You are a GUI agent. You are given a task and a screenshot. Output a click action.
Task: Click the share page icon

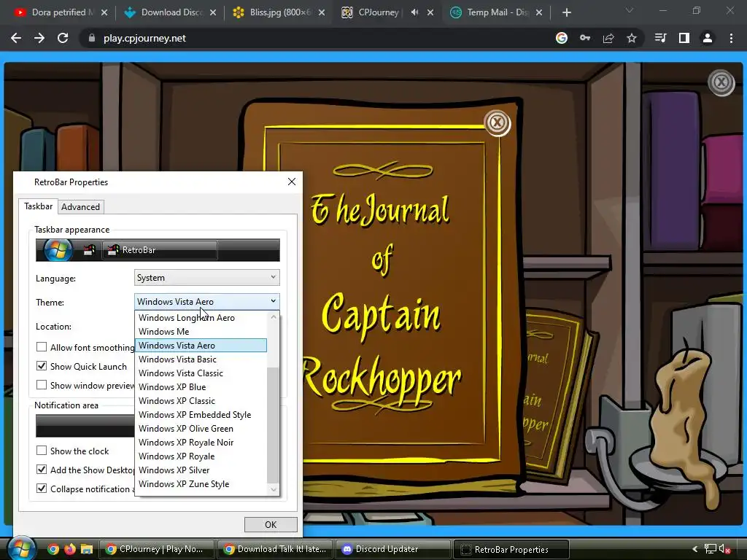pos(608,38)
